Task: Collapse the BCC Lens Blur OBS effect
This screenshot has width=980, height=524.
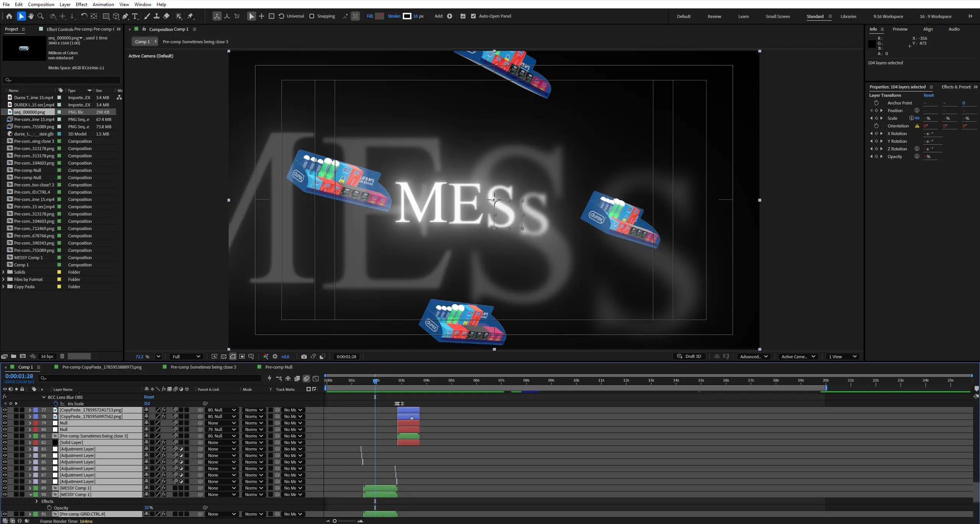Action: coord(44,397)
